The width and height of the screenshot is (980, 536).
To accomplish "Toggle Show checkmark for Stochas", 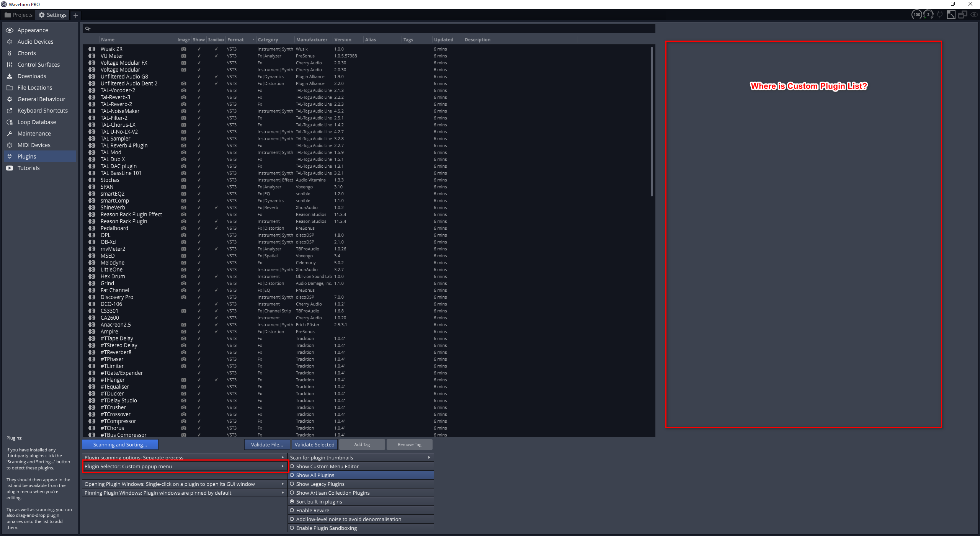I will click(199, 180).
